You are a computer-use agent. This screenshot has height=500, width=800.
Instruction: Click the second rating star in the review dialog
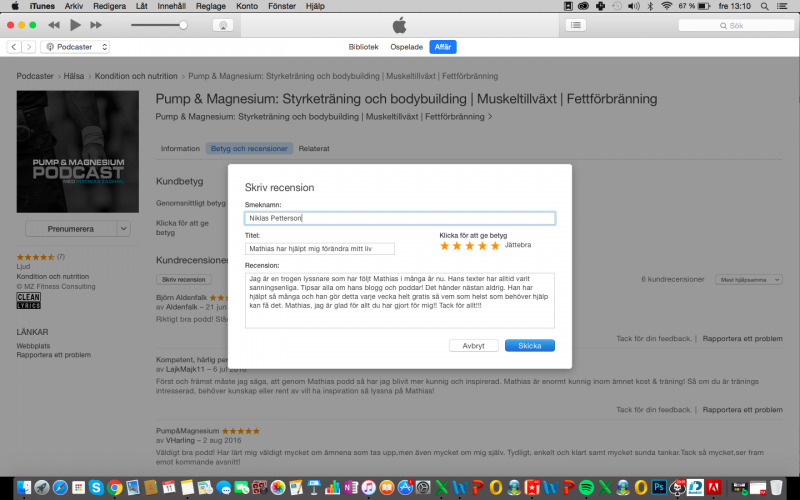457,246
